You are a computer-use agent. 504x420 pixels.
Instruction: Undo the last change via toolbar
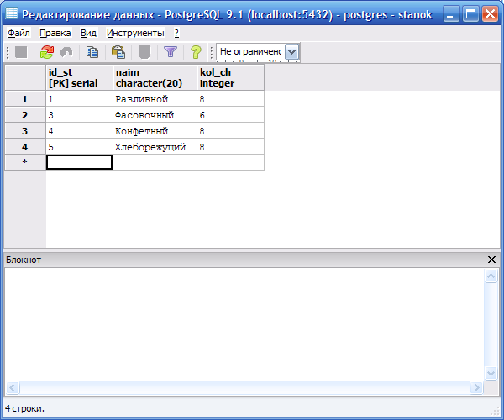[x=66, y=52]
